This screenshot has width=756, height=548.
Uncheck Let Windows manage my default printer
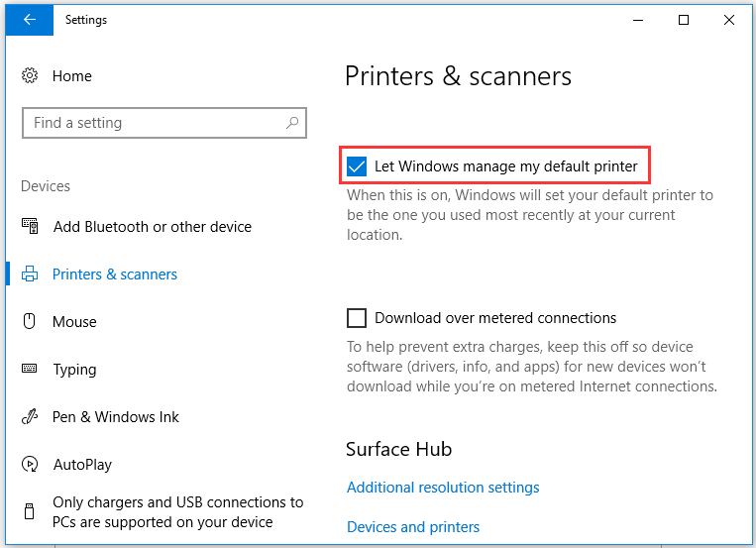357,165
